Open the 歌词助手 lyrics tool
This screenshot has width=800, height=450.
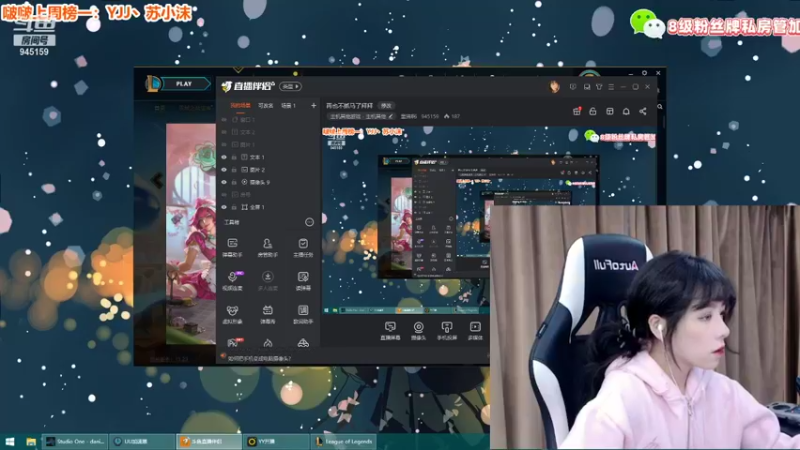click(303, 315)
